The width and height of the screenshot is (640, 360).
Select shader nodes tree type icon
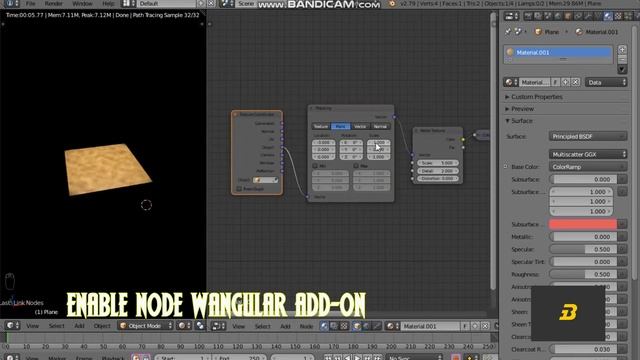click(x=324, y=326)
